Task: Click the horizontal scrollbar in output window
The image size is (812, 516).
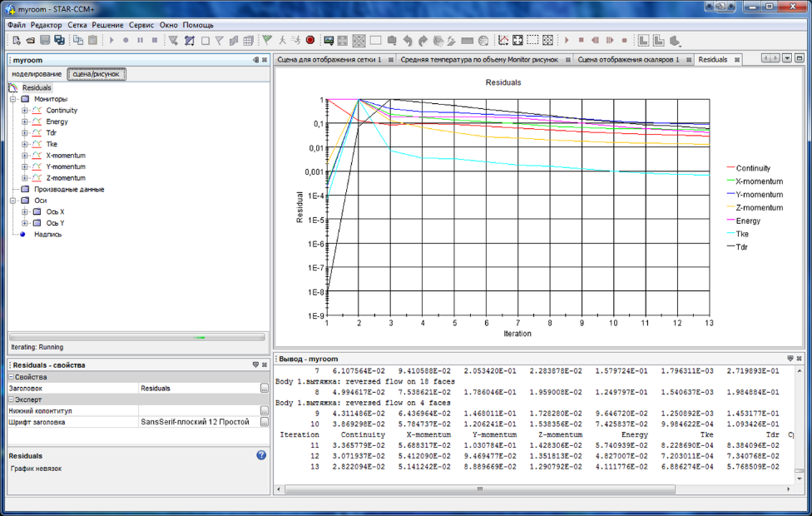Action: coord(478,489)
